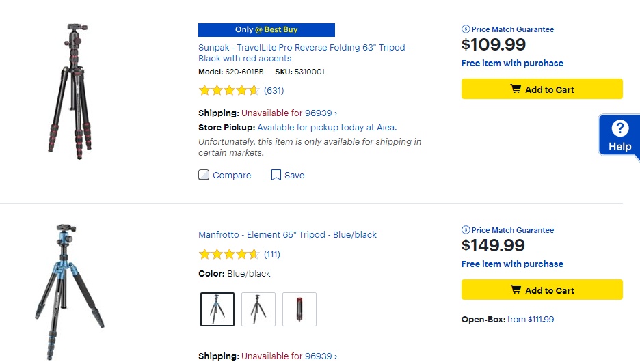Expand shipping zip 96939 for Sunpak tripod

click(x=289, y=113)
